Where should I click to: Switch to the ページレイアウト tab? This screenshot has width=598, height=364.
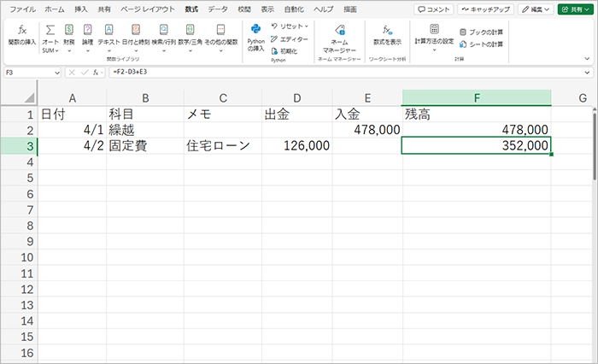[x=148, y=9]
